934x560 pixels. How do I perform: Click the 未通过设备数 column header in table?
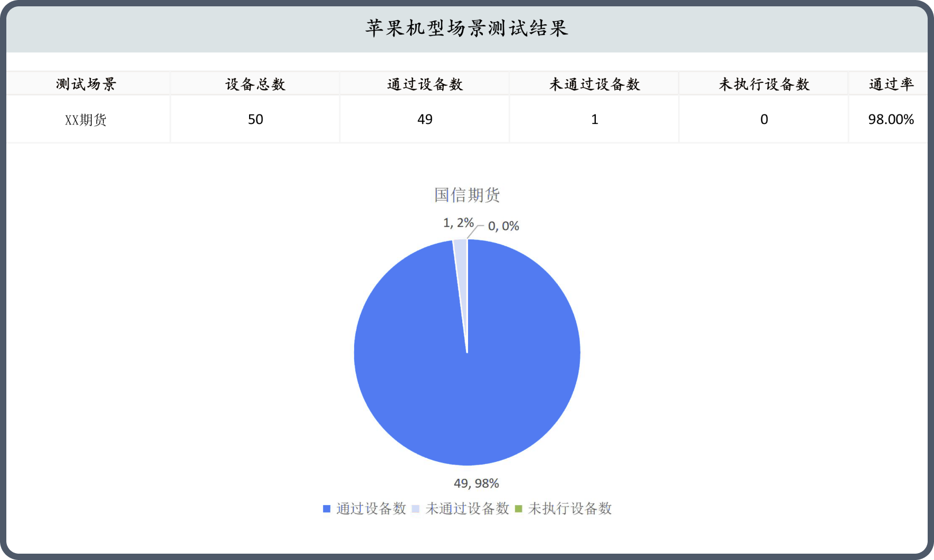[594, 84]
